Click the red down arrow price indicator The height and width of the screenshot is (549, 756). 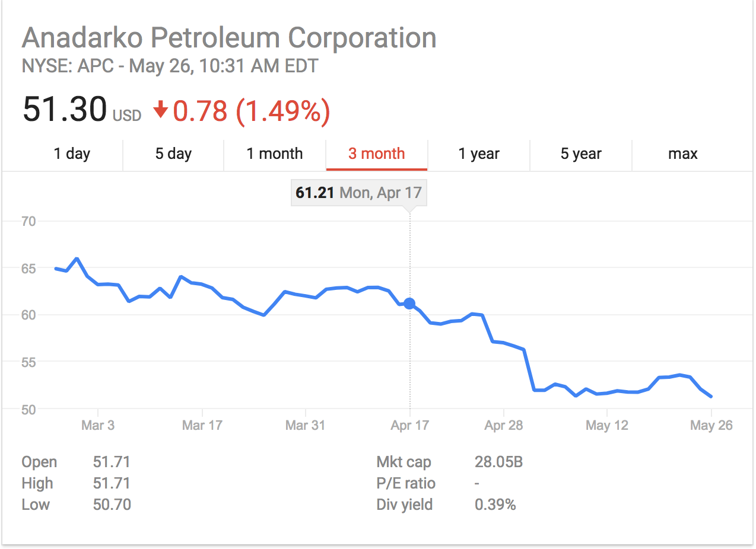(x=160, y=110)
